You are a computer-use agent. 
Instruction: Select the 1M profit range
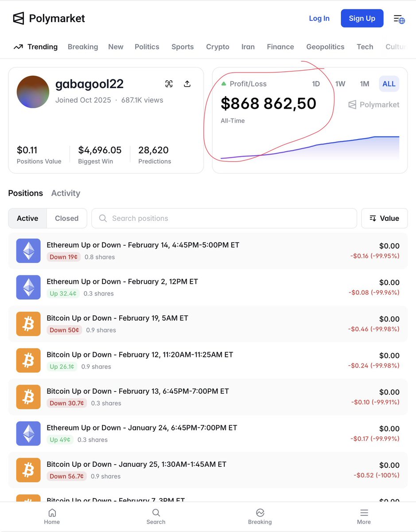click(365, 84)
